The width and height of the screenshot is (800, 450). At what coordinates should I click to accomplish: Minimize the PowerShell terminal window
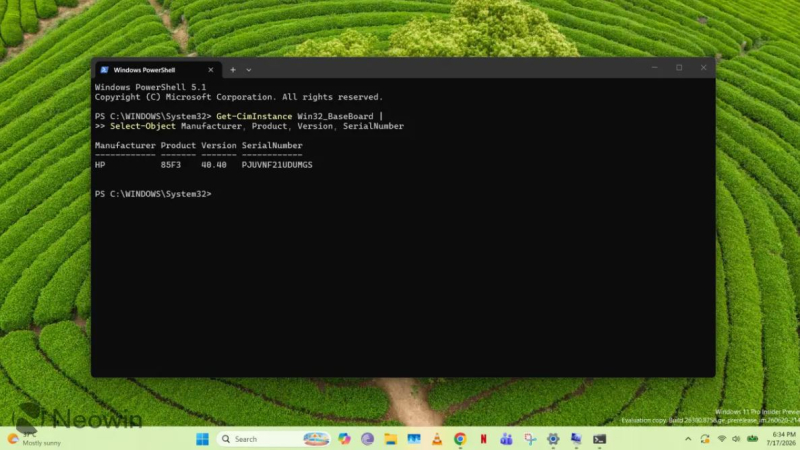click(655, 67)
